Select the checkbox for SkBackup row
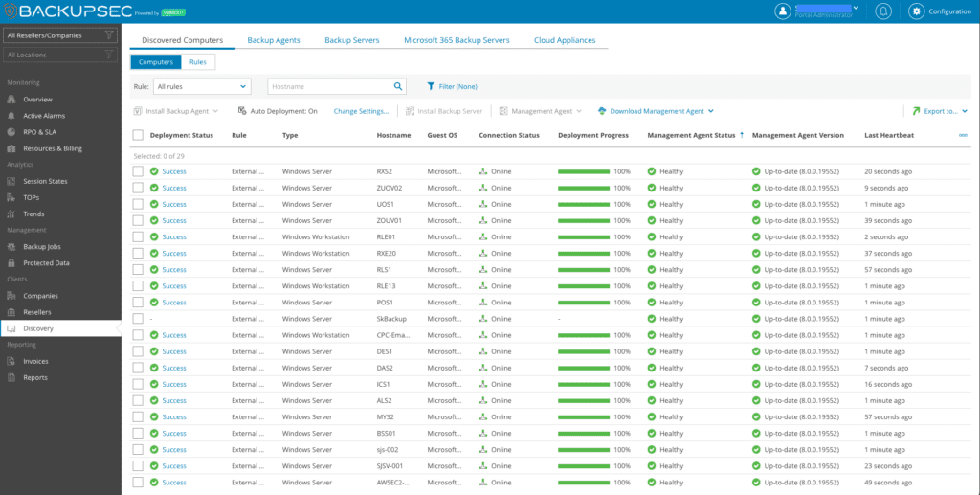The width and height of the screenshot is (980, 495). pos(138,319)
